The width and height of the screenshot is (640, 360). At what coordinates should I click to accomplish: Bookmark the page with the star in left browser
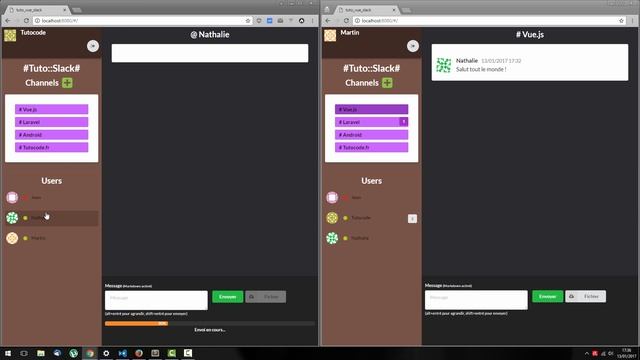coord(248,20)
